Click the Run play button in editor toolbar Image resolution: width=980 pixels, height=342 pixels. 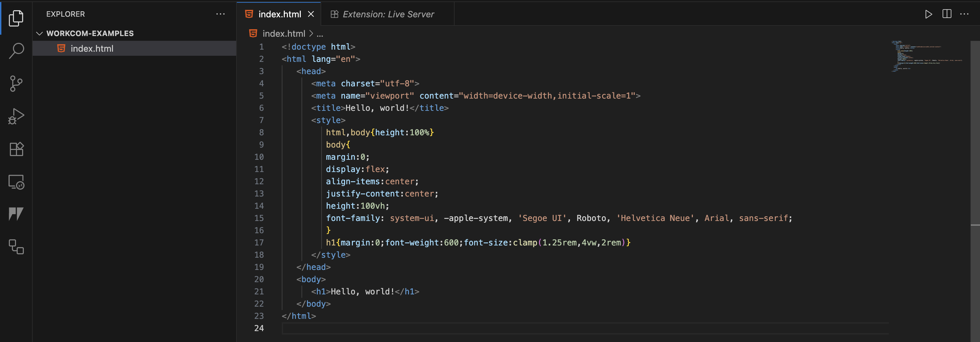tap(928, 14)
